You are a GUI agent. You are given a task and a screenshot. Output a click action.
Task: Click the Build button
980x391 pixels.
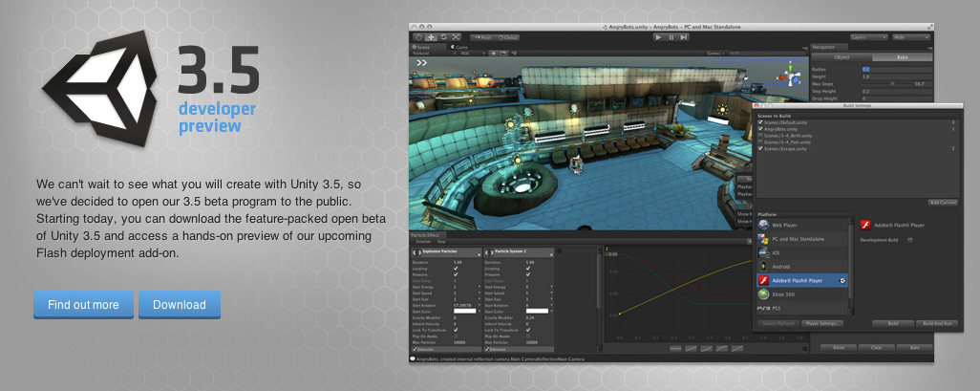892,323
